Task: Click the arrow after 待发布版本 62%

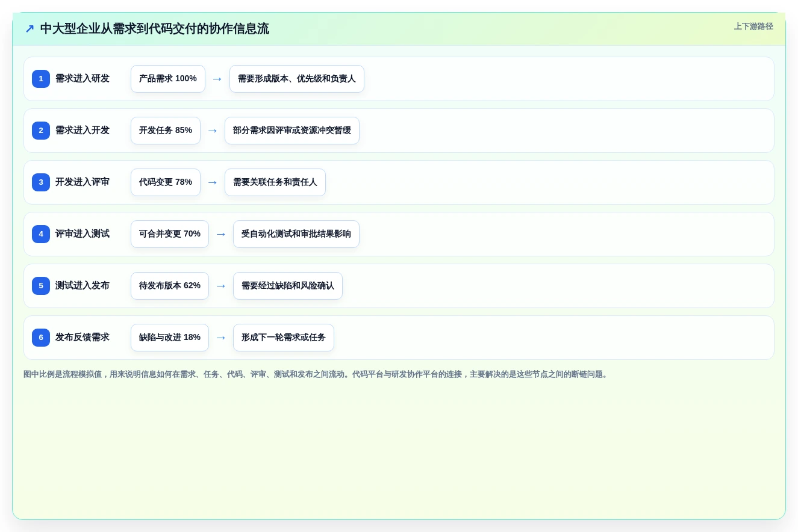Action: click(221, 286)
